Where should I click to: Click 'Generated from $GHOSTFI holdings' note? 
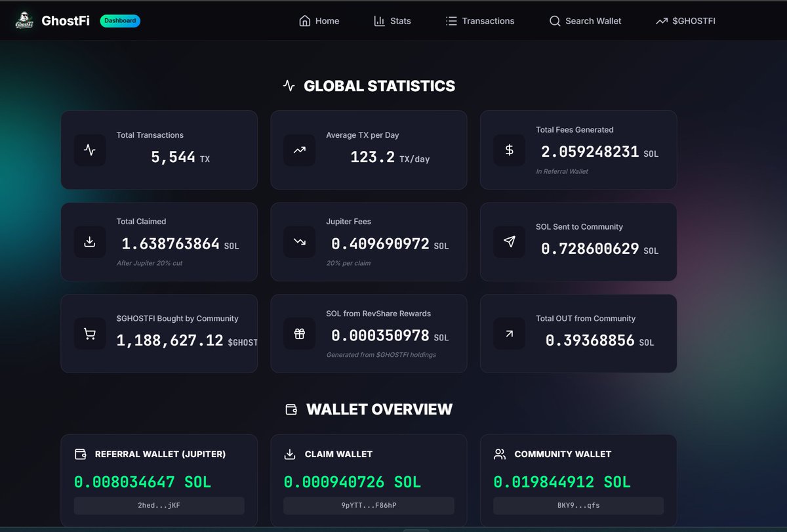(381, 355)
